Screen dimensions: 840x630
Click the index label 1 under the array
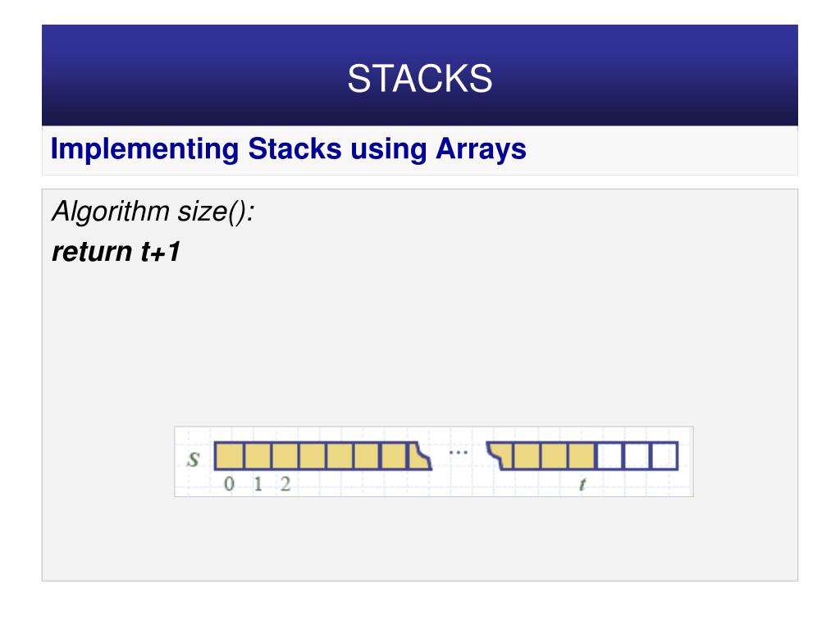[258, 484]
